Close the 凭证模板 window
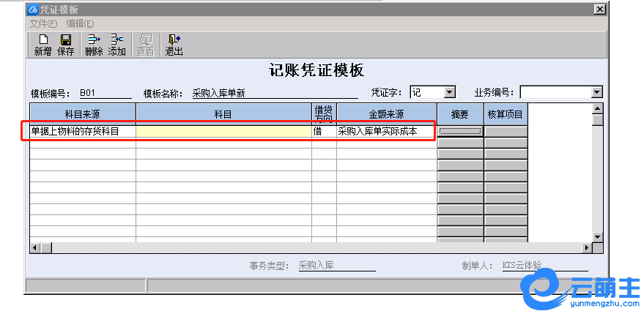644x311 pixels. 599,10
